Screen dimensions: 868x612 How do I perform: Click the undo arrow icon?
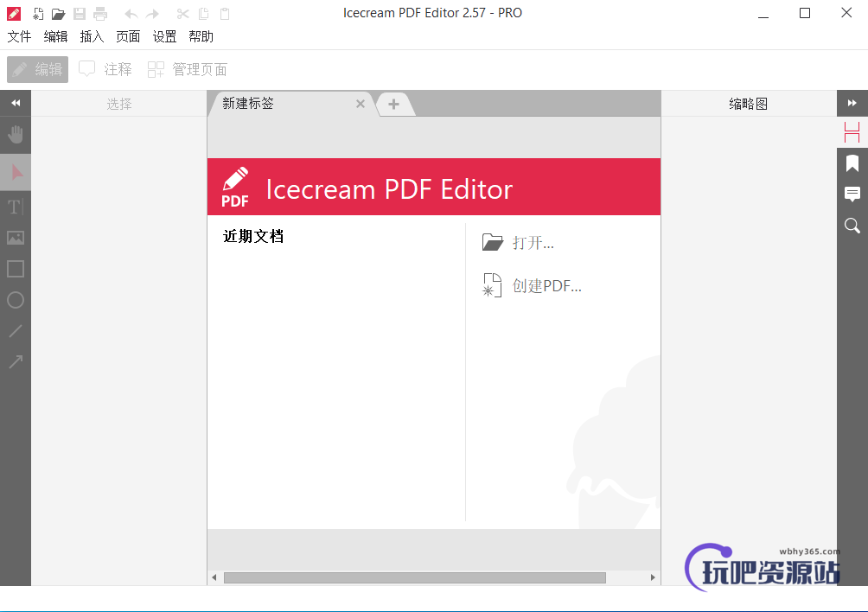[131, 14]
